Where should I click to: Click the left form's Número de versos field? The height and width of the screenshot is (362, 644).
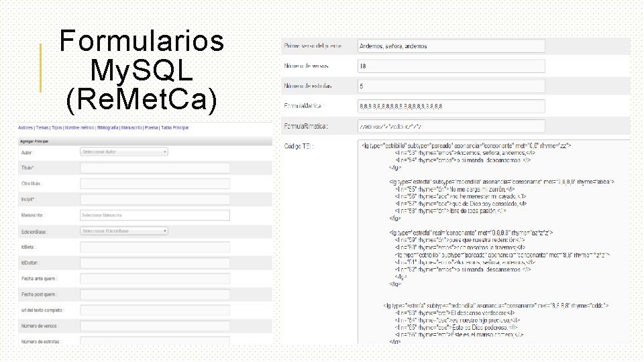pyautogui.click(x=155, y=326)
